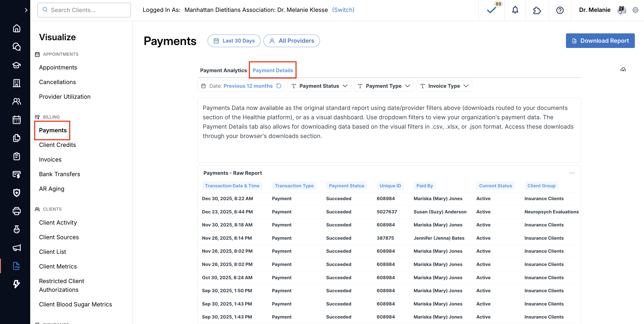The image size is (644, 324).
Task: Expand the left navigation chevron
Action: [26, 10]
